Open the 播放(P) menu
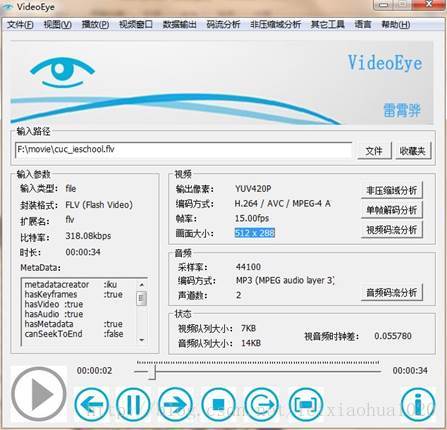 pos(95,25)
